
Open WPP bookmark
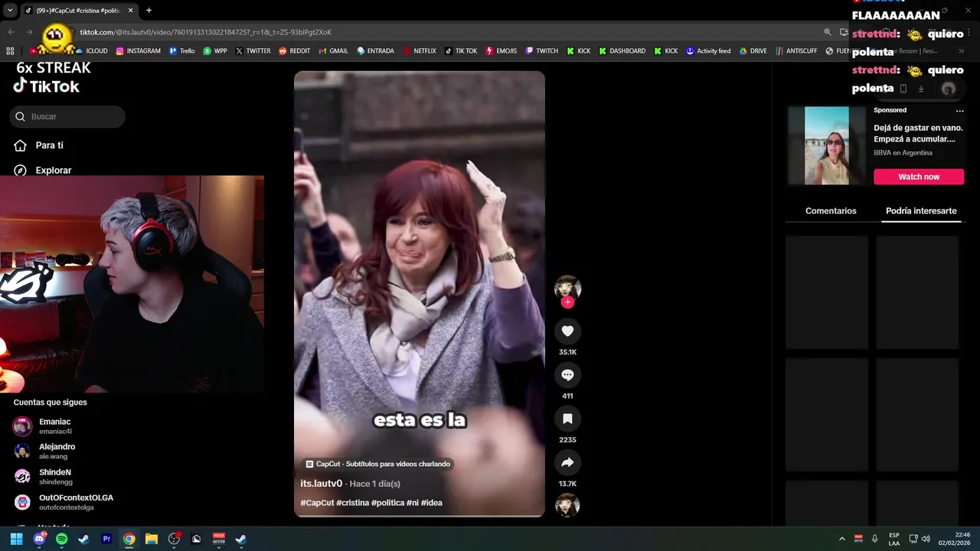[x=215, y=51]
